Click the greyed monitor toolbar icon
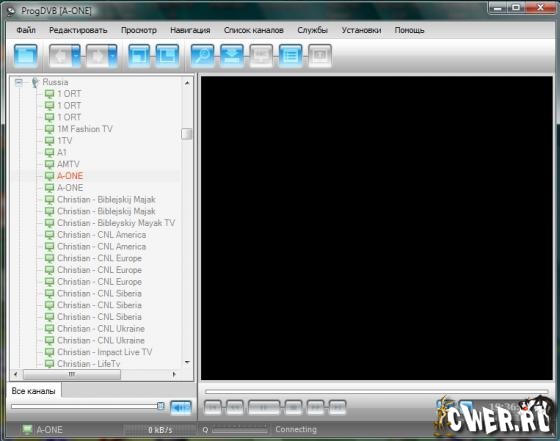 [x=261, y=56]
